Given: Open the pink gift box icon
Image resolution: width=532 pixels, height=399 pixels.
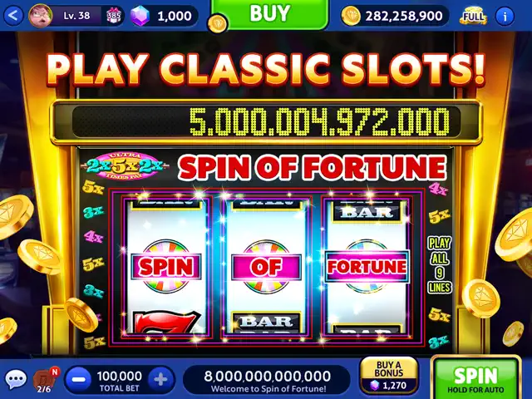Looking at the screenshot, I should coord(113,16).
